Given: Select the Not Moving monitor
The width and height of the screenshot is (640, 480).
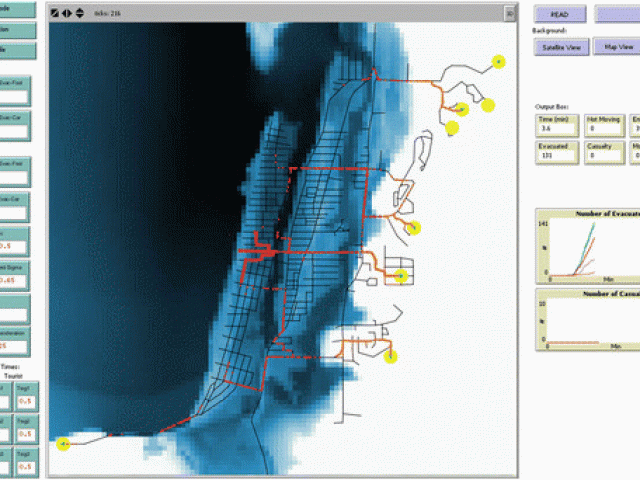Looking at the screenshot, I should click(x=604, y=125).
